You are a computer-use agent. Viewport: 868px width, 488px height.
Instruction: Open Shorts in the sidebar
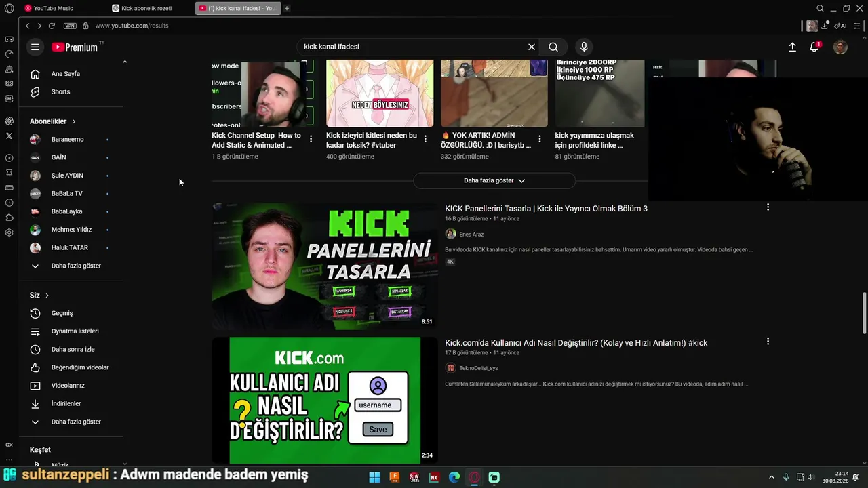pos(71,91)
